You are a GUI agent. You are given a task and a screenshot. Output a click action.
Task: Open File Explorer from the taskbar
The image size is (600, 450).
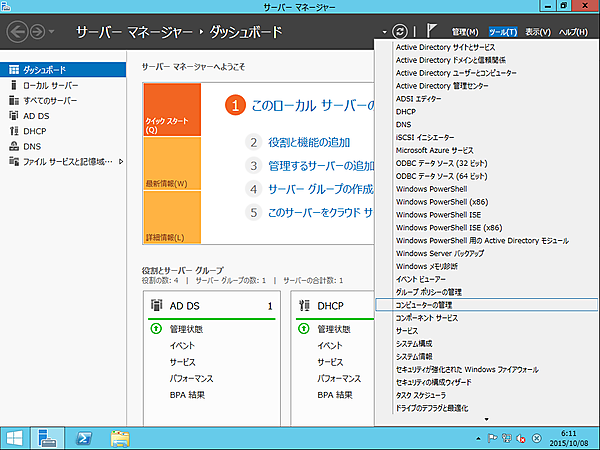tap(120, 437)
